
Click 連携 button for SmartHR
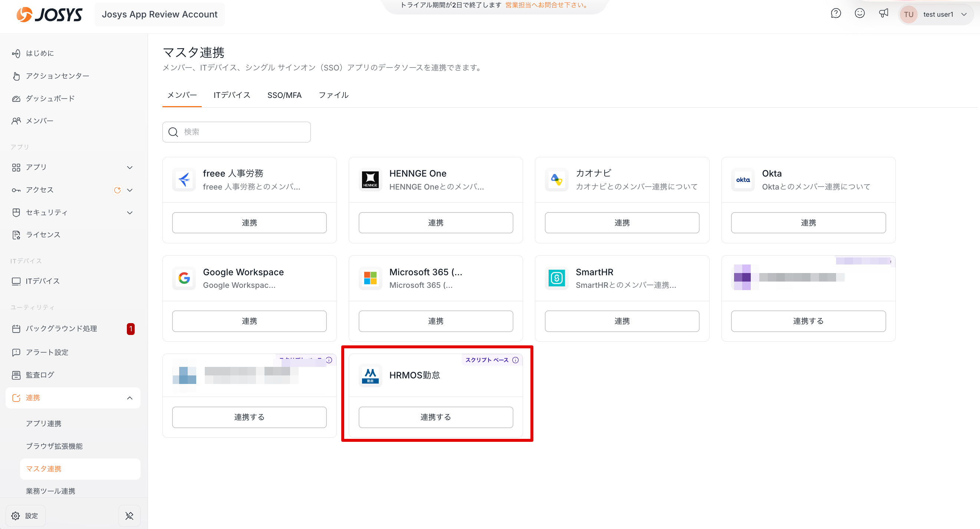tap(622, 321)
